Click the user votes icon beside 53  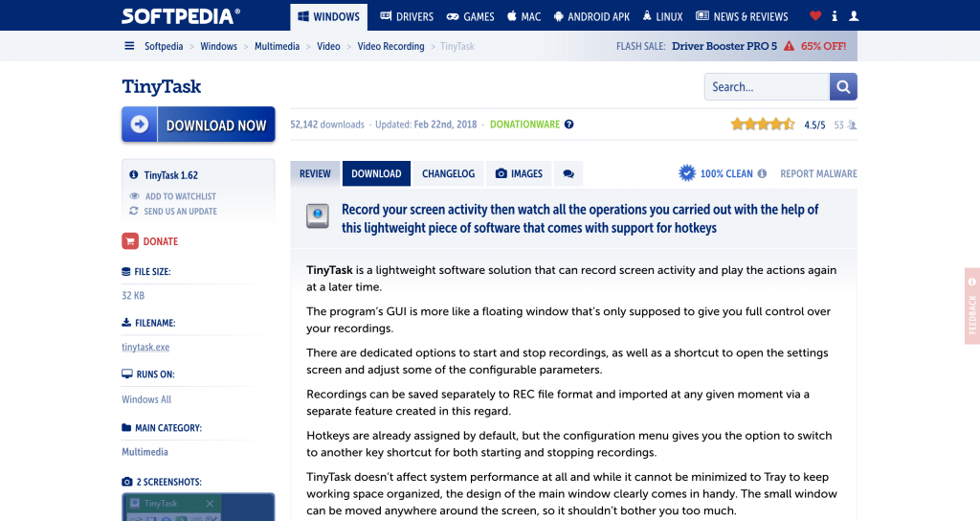coord(853,125)
